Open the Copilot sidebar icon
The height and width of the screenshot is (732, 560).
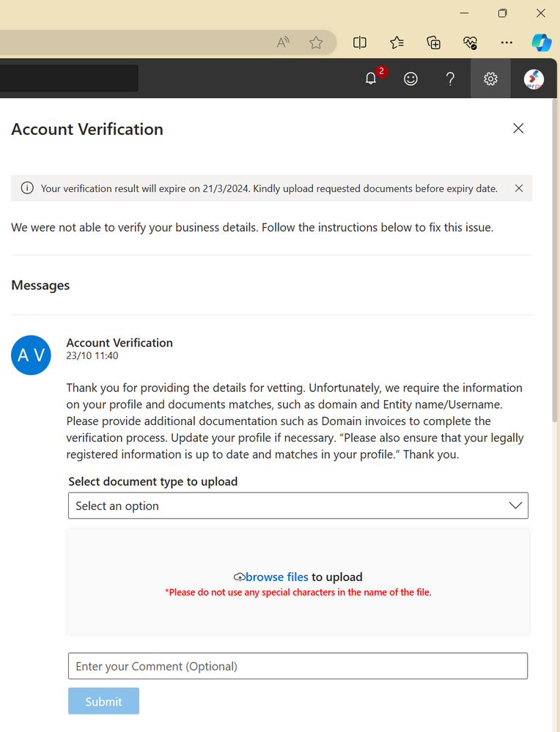(542, 43)
